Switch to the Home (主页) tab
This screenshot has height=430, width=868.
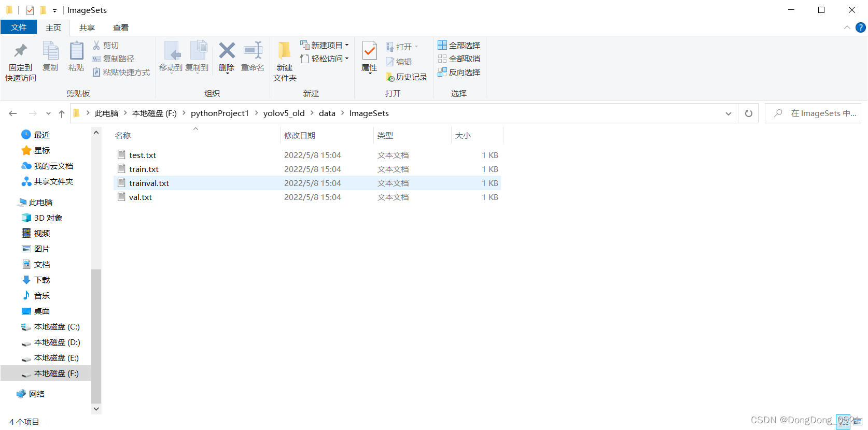point(53,28)
